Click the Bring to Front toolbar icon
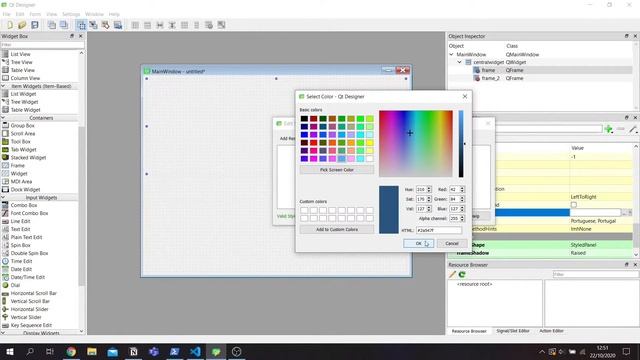Viewport: 640px width, 360px height. tap(64, 25)
